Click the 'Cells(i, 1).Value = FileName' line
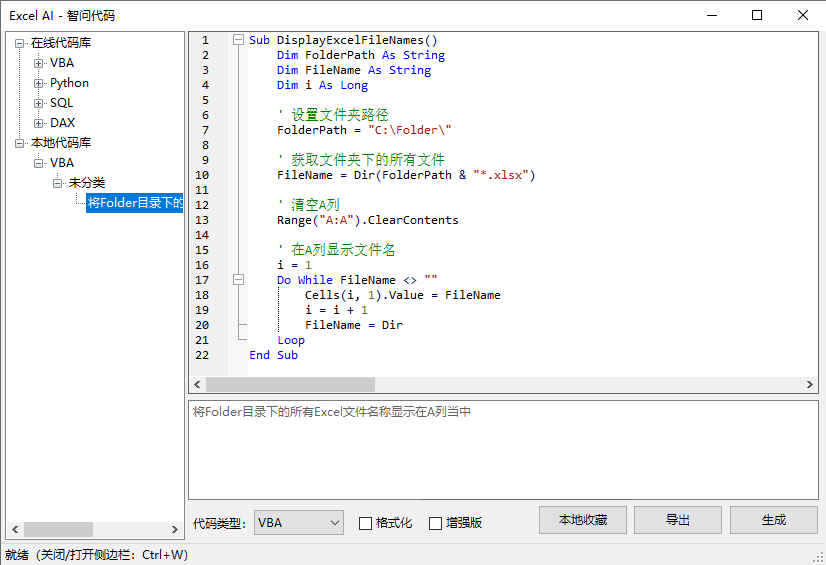This screenshot has height=565, width=826. coord(402,295)
